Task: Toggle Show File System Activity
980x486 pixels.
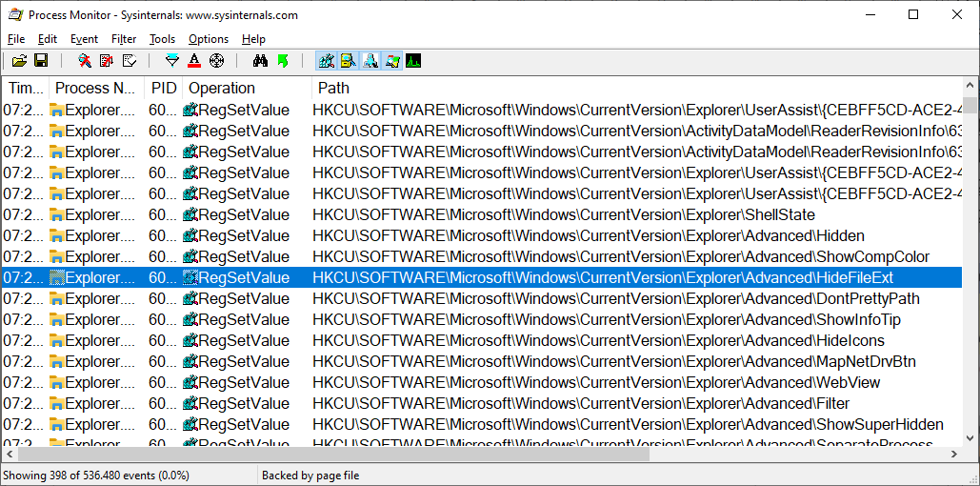Action: (x=348, y=61)
